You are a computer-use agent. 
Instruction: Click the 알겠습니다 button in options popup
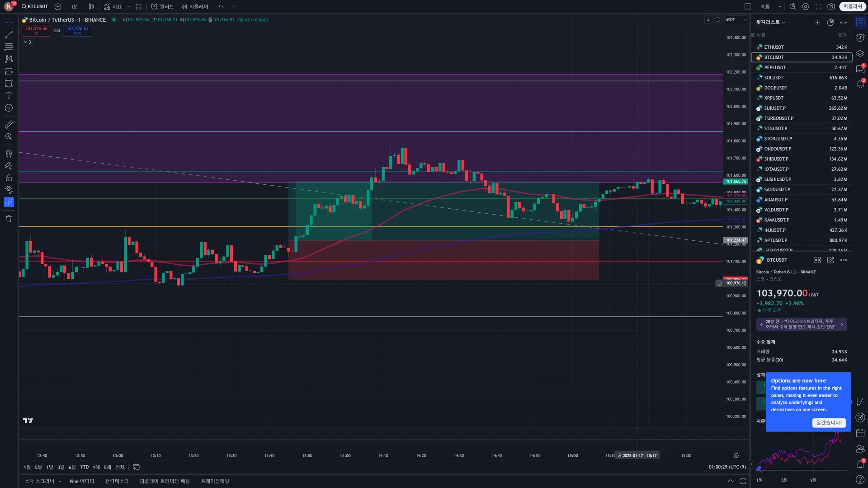pyautogui.click(x=829, y=423)
